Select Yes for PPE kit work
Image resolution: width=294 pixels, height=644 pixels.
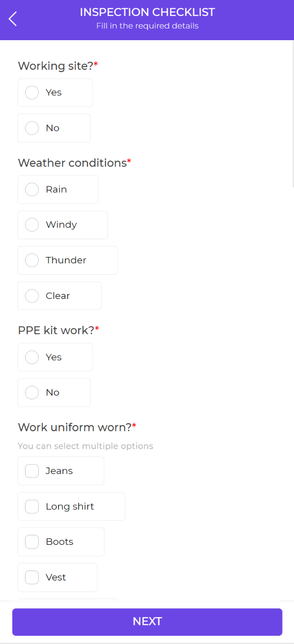point(32,357)
